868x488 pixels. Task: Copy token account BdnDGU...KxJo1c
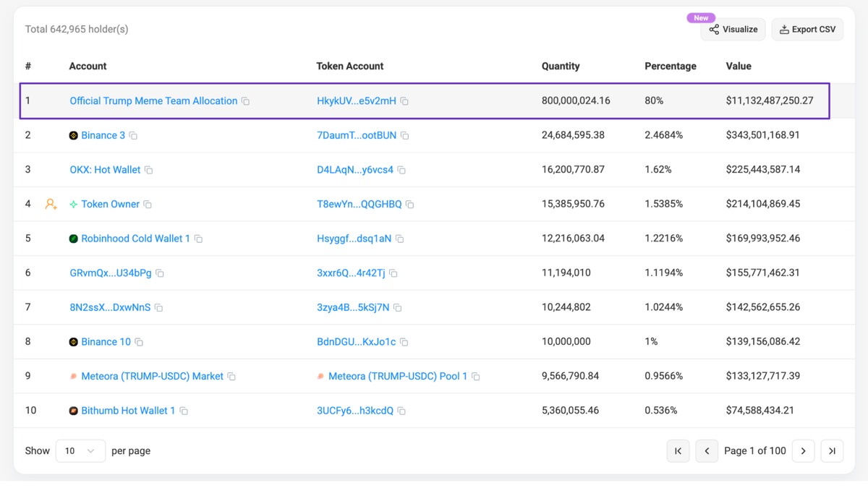pos(404,342)
